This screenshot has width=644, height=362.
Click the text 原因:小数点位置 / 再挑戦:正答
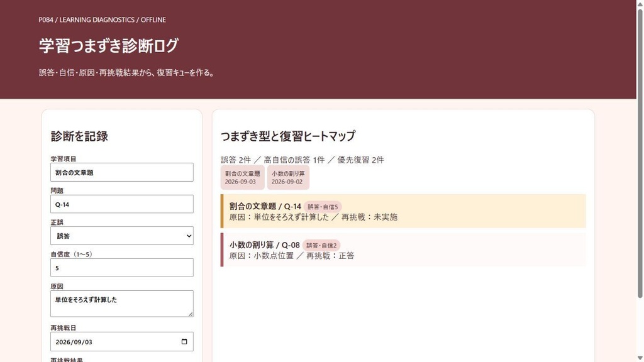click(x=292, y=256)
